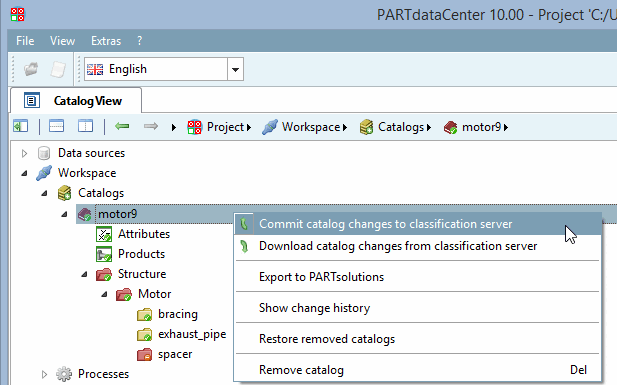The image size is (617, 385).
Task: Expand the Data sources tree node
Action: 24,153
